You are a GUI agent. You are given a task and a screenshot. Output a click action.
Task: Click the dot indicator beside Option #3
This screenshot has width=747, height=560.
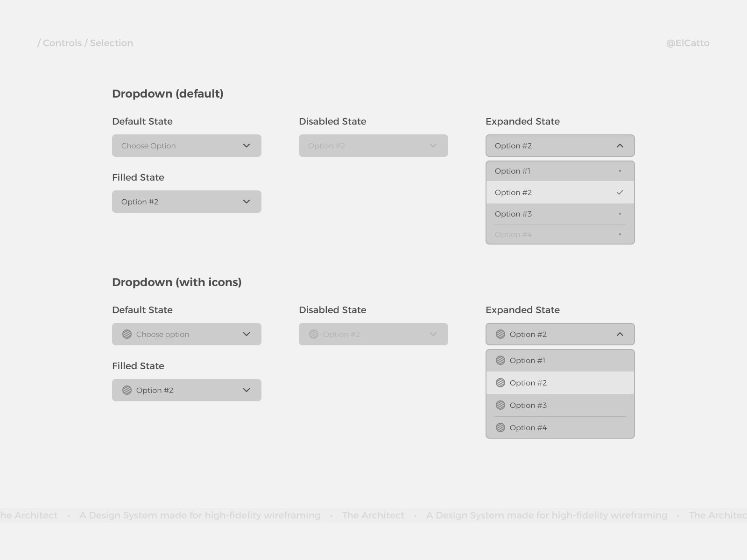coord(620,214)
